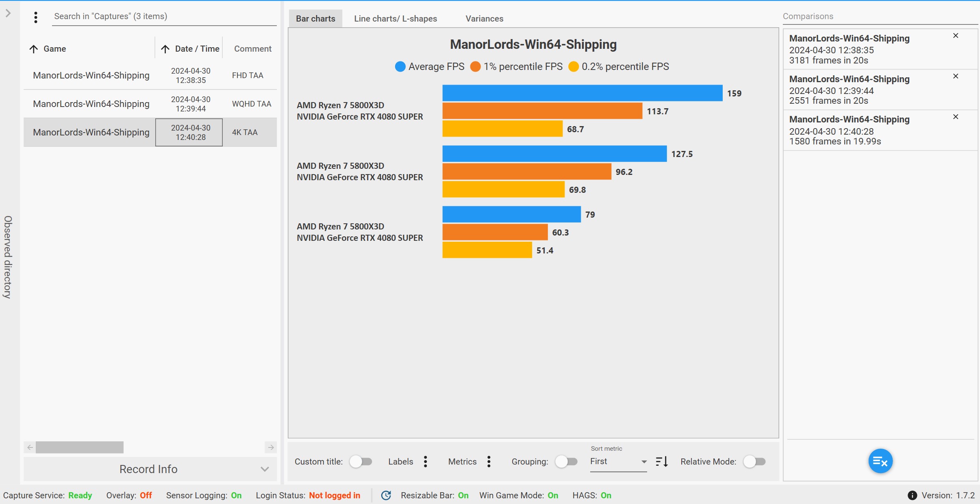
Task: Remove the 12:40:28 comparison entry with its X
Action: 956,117
